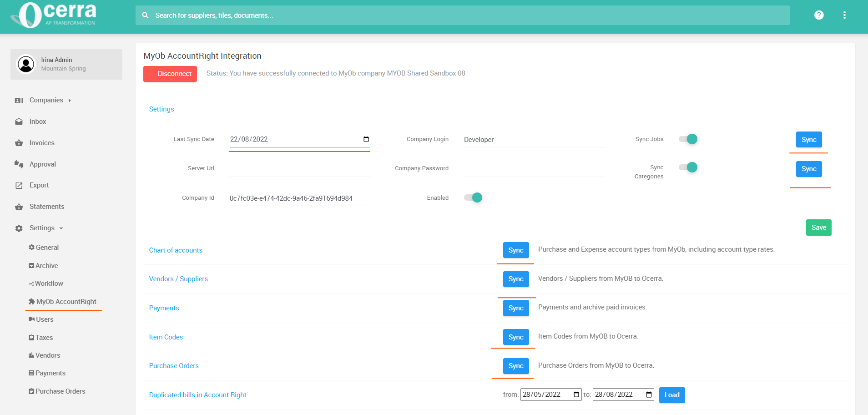The height and width of the screenshot is (415, 868).
Task: Click Sync button for Sync Jobs
Action: (809, 140)
